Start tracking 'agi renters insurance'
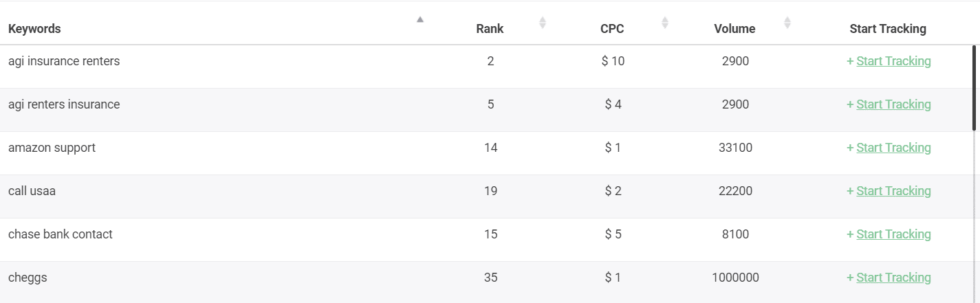 (x=889, y=104)
